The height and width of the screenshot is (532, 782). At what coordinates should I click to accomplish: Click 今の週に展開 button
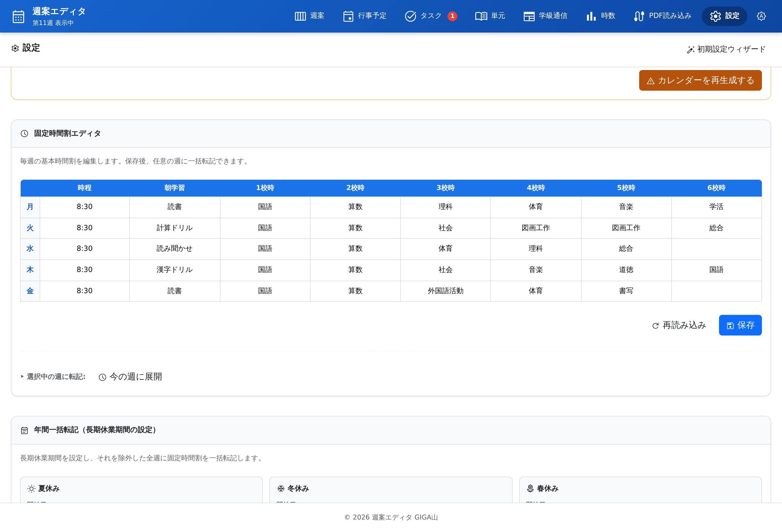[130, 377]
